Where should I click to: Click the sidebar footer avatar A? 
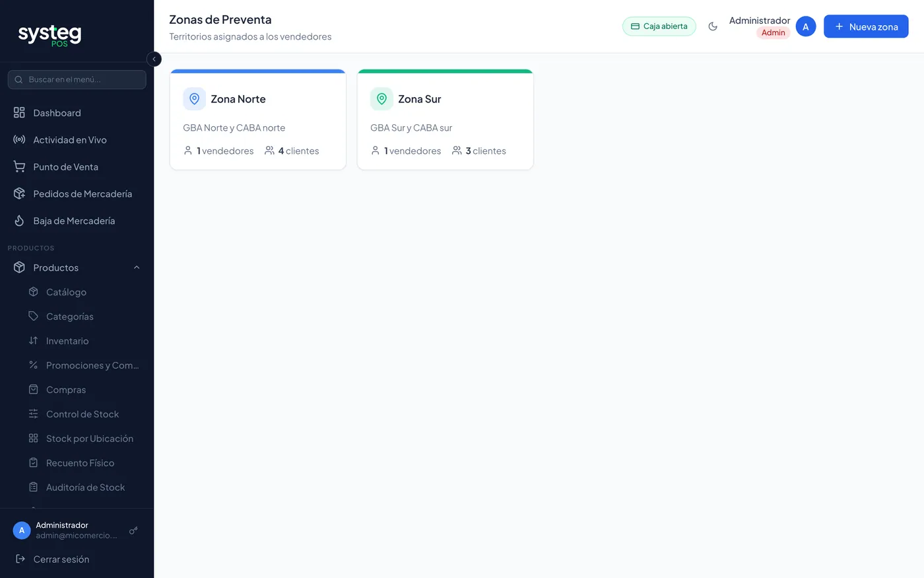[22, 530]
